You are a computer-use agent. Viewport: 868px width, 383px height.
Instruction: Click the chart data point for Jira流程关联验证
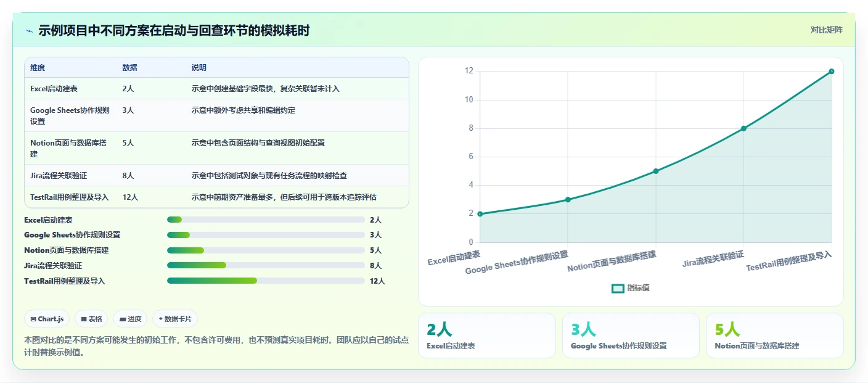pyautogui.click(x=743, y=128)
